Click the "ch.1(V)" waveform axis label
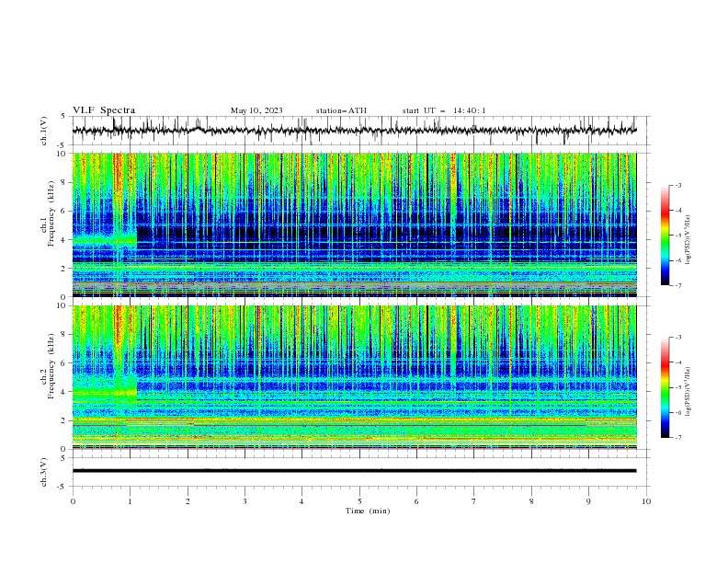The image size is (728, 563). [44, 131]
